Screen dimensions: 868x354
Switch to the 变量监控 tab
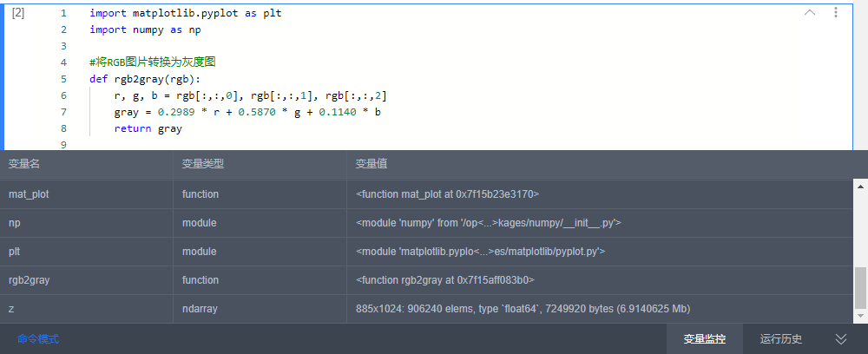click(704, 339)
